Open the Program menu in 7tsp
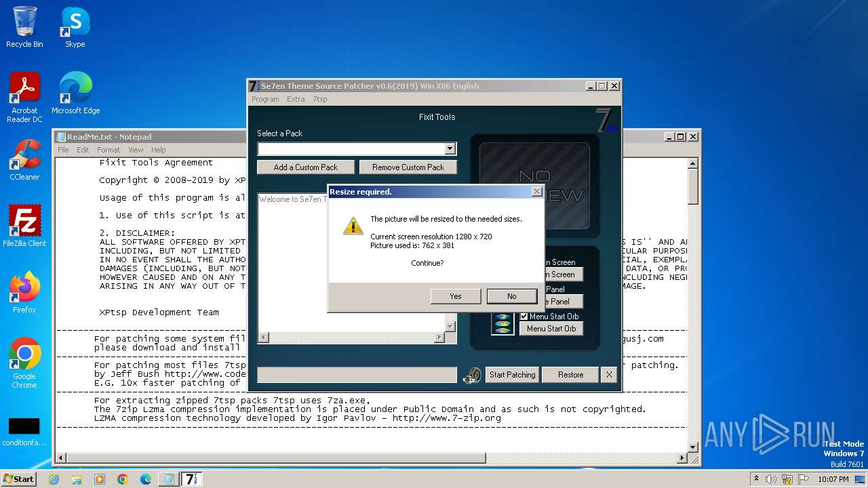The height and width of the screenshot is (488, 868). 265,99
